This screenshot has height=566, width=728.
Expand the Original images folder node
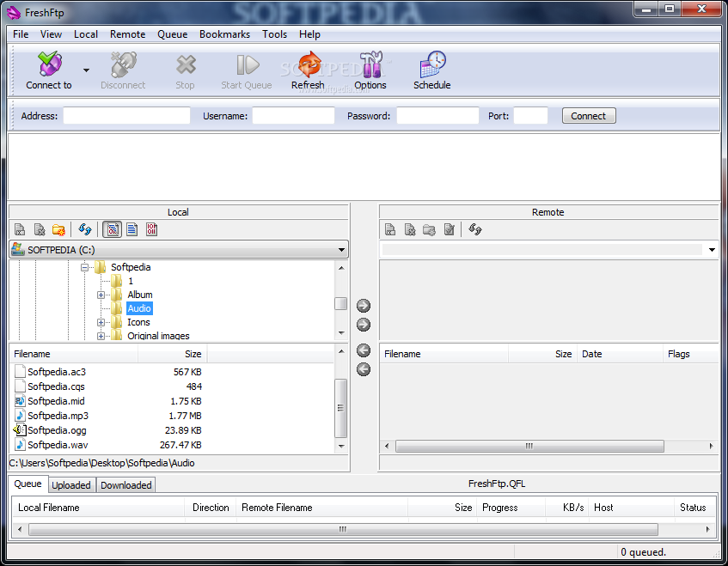(x=101, y=336)
